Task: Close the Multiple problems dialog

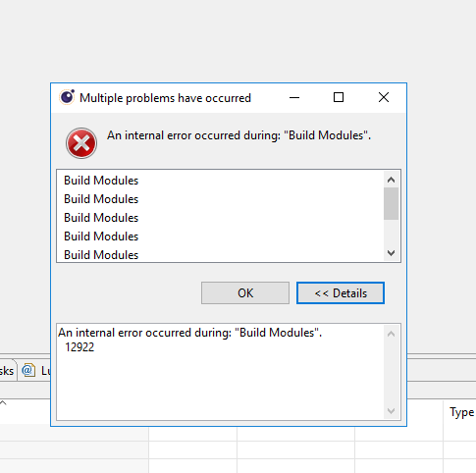Action: point(384,97)
